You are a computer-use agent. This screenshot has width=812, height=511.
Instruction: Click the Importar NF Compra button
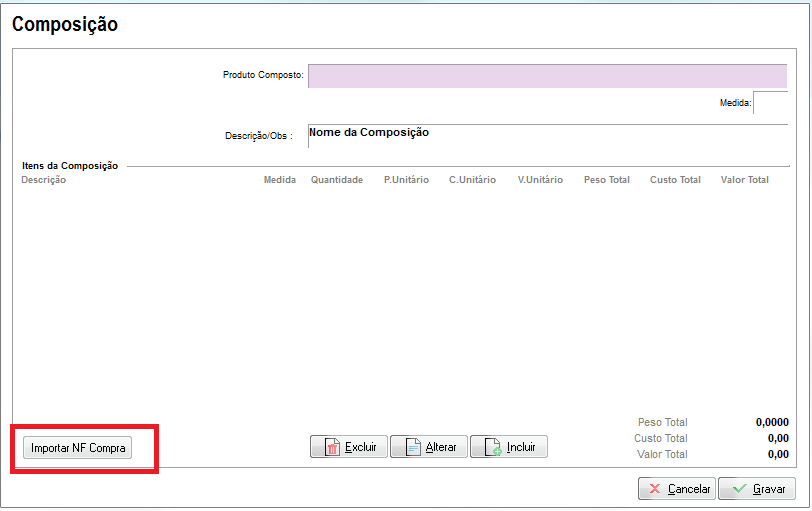78,448
